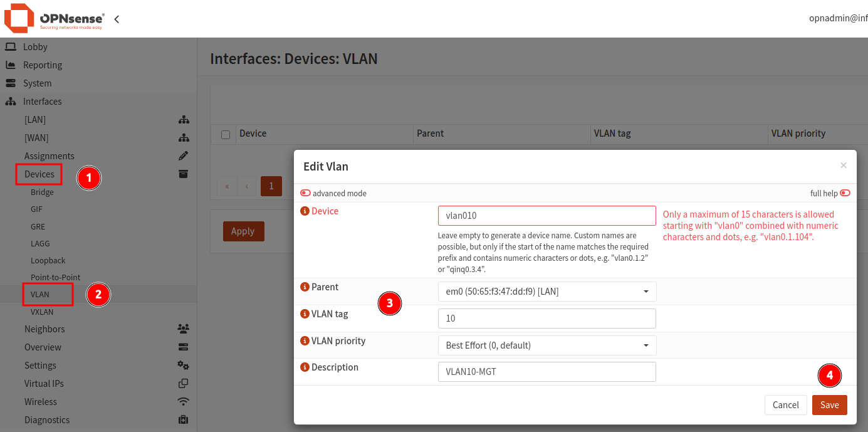Open the Neighbors people icon
Image resolution: width=868 pixels, height=432 pixels.
pyautogui.click(x=184, y=328)
